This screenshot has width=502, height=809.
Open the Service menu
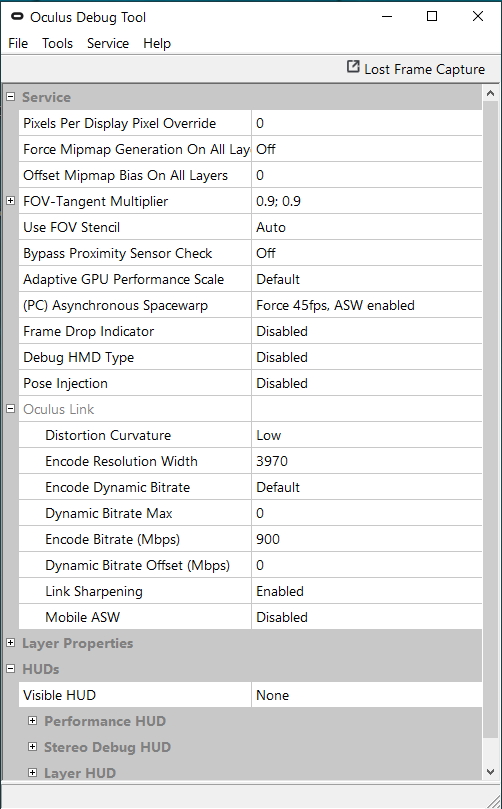tap(108, 43)
